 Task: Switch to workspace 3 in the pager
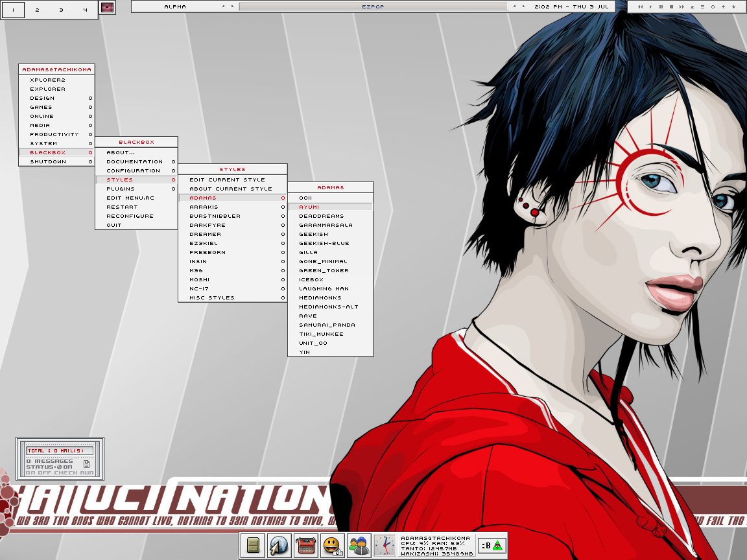click(61, 10)
